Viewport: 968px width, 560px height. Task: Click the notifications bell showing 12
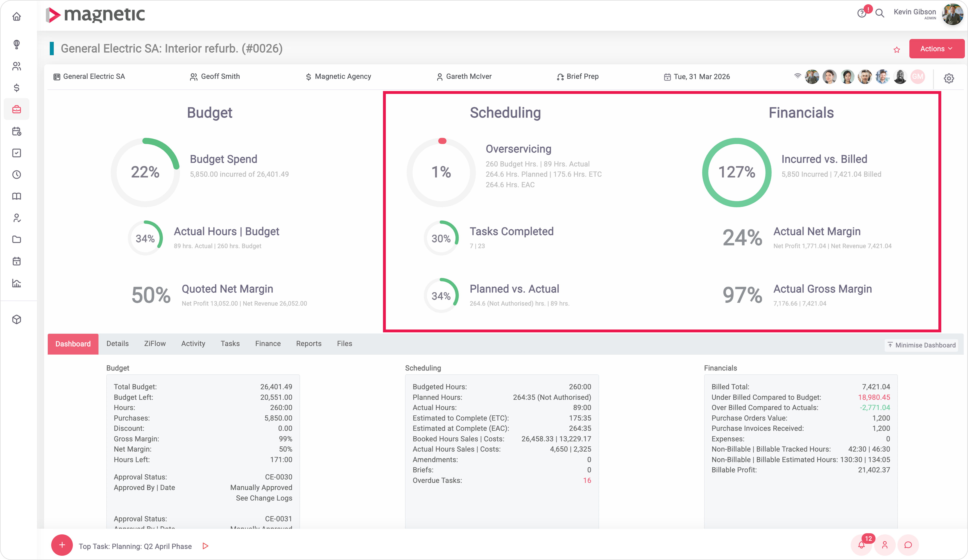(862, 545)
